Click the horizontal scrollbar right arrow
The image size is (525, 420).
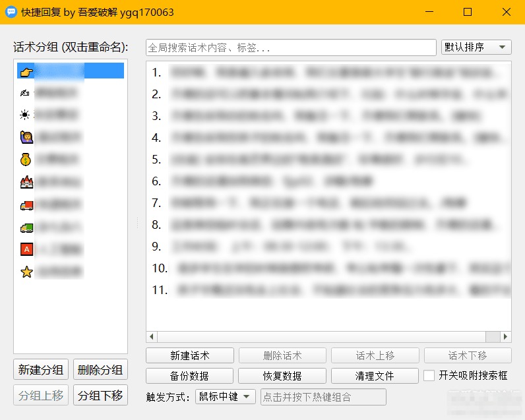pos(506,337)
